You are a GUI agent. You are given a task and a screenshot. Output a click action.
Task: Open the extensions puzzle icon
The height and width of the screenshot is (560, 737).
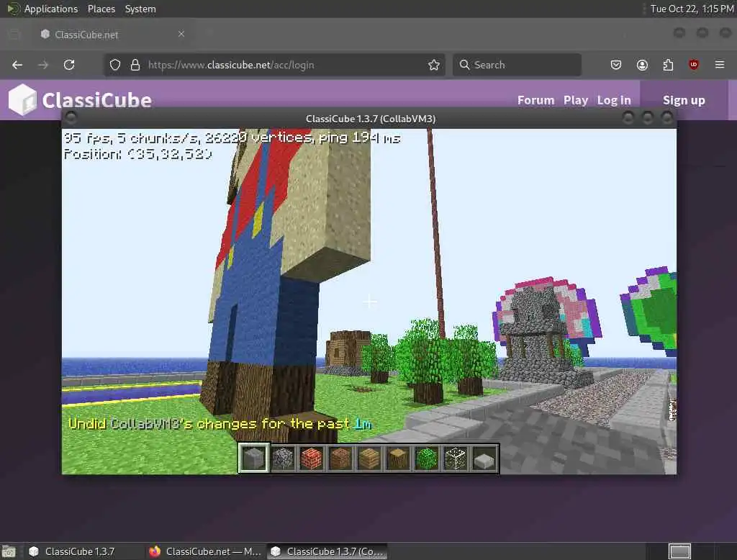coord(668,65)
